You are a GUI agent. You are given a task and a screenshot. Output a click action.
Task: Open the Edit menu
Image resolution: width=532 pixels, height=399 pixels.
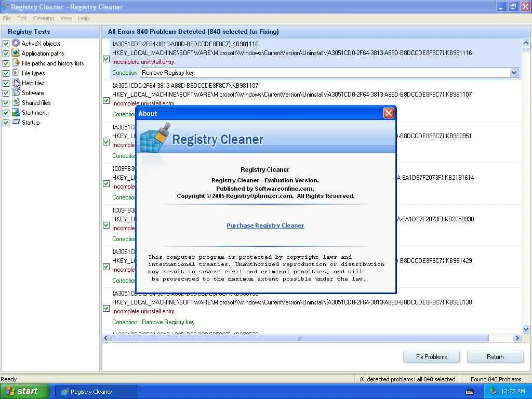pos(22,18)
